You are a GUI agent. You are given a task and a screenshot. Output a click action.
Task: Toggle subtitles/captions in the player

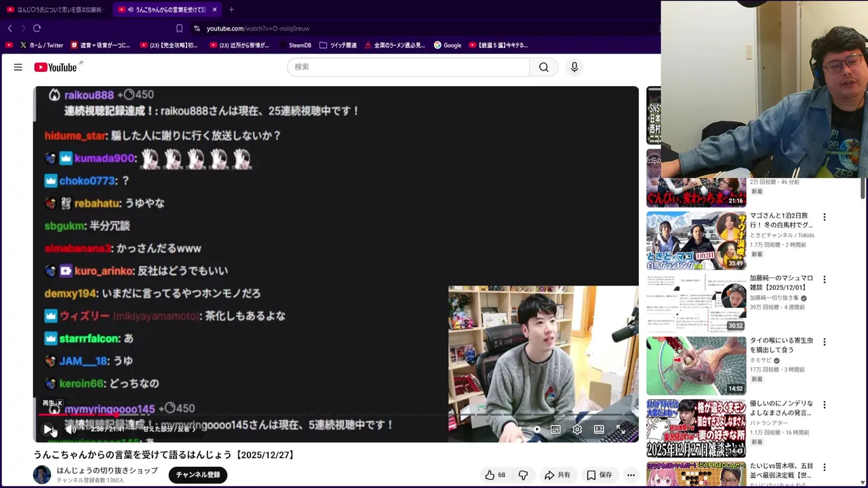[x=555, y=429]
